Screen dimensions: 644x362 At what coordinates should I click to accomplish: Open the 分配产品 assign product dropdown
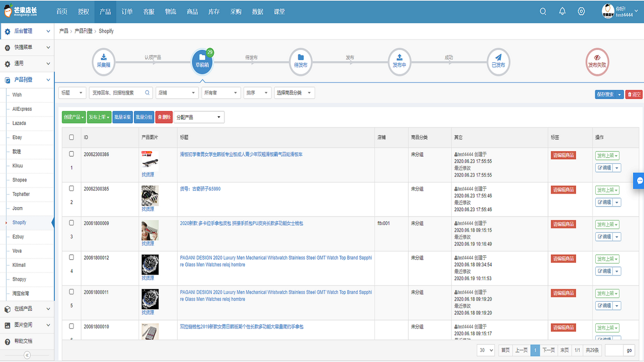pyautogui.click(x=199, y=117)
